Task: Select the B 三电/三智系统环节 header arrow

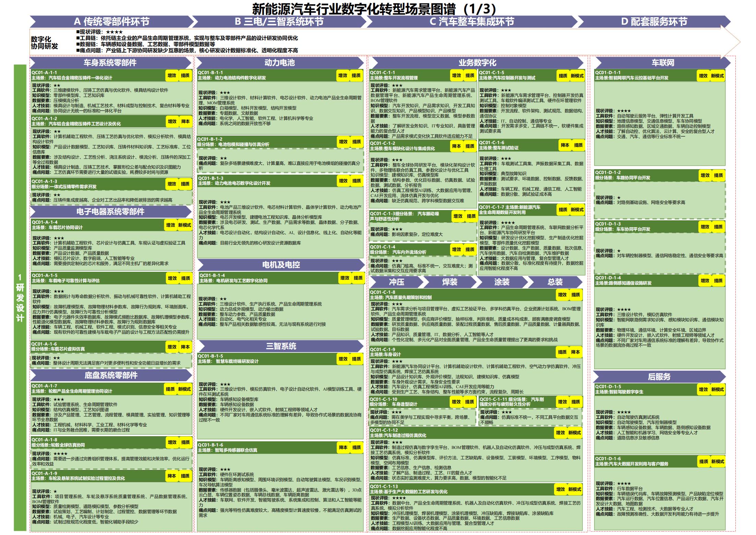Action: (x=279, y=22)
